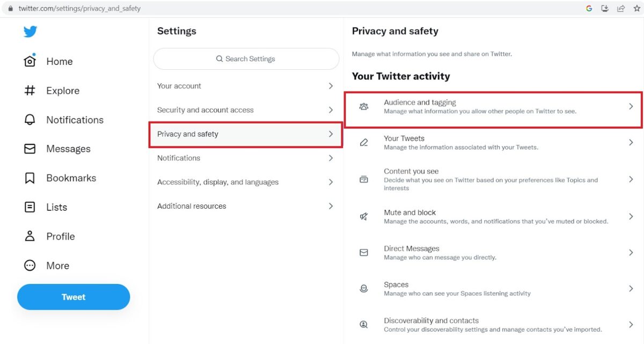Open Mute and block settings
The width and height of the screenshot is (644, 344).
pyautogui.click(x=493, y=217)
